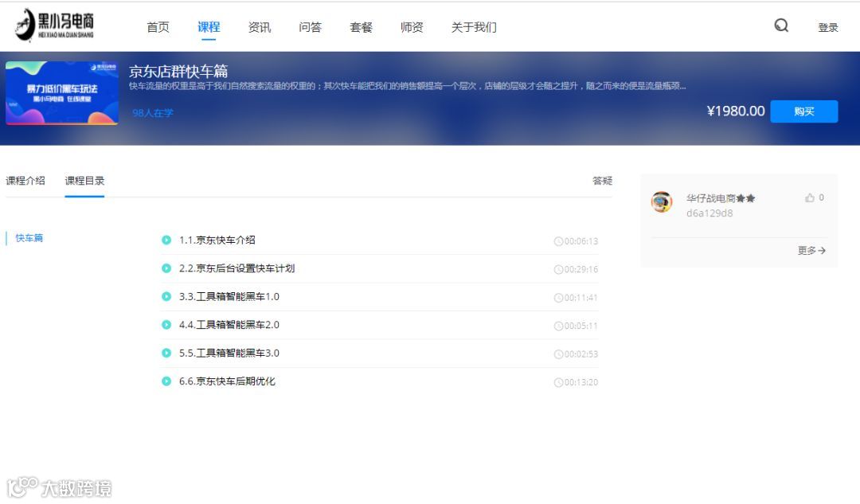This screenshot has width=860, height=504.
Task: Switch to the 课程目录 tab
Action: [x=84, y=181]
